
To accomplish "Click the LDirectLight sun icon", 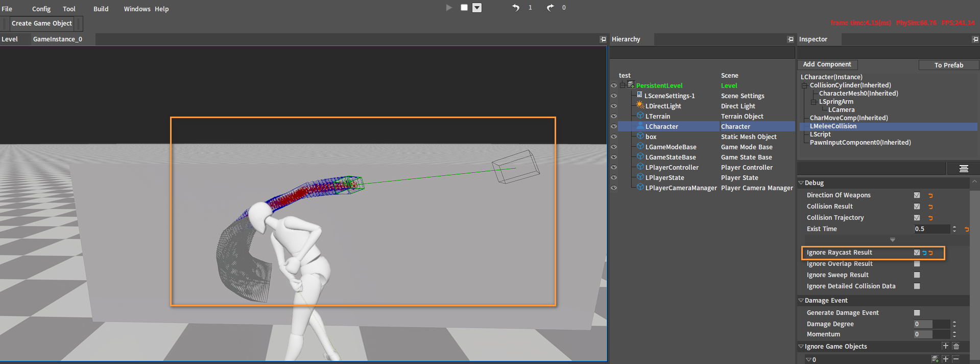I will click(640, 105).
